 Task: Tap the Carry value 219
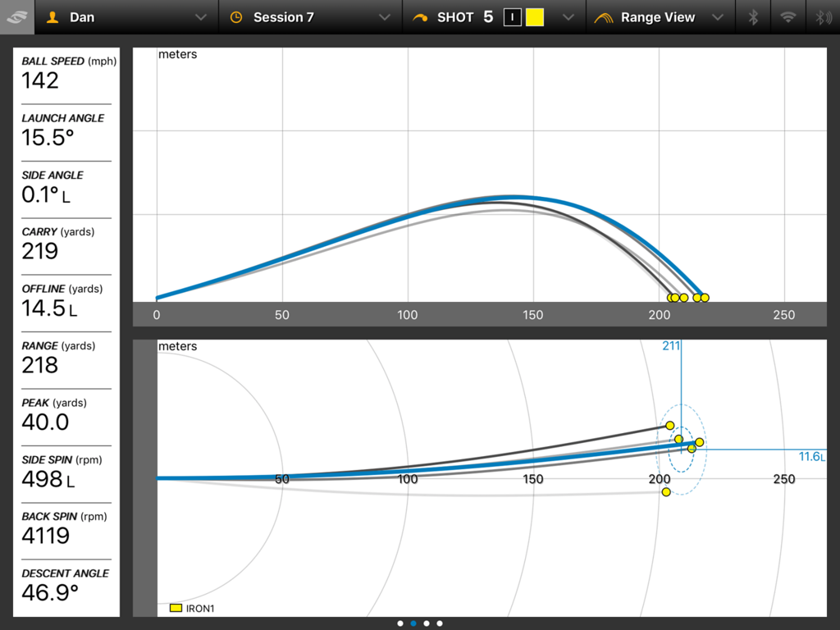39,251
